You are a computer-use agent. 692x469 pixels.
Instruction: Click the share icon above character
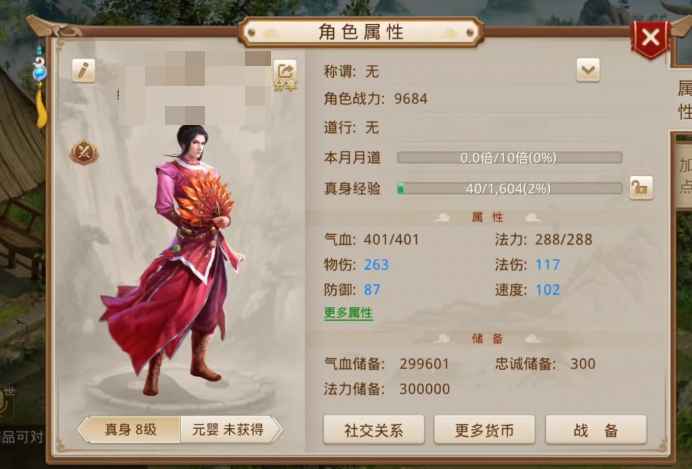[x=285, y=75]
